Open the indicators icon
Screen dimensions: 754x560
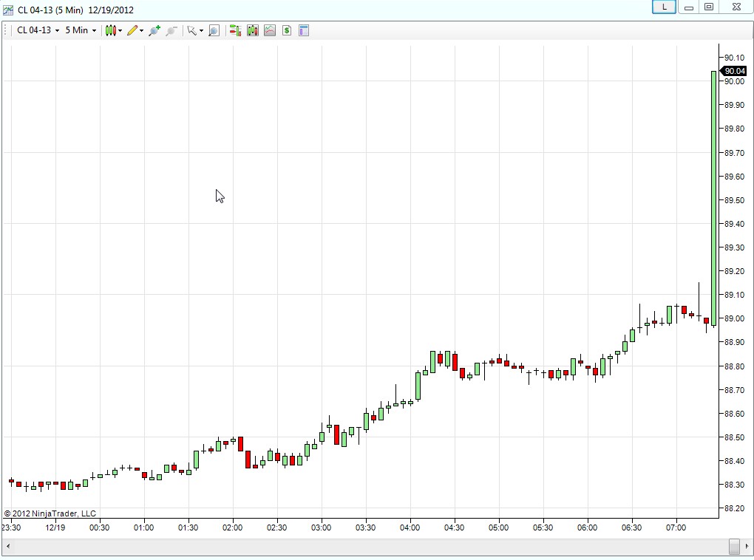click(x=270, y=31)
